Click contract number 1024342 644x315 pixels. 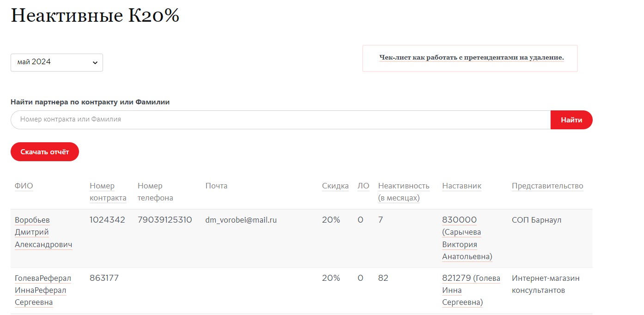point(107,220)
